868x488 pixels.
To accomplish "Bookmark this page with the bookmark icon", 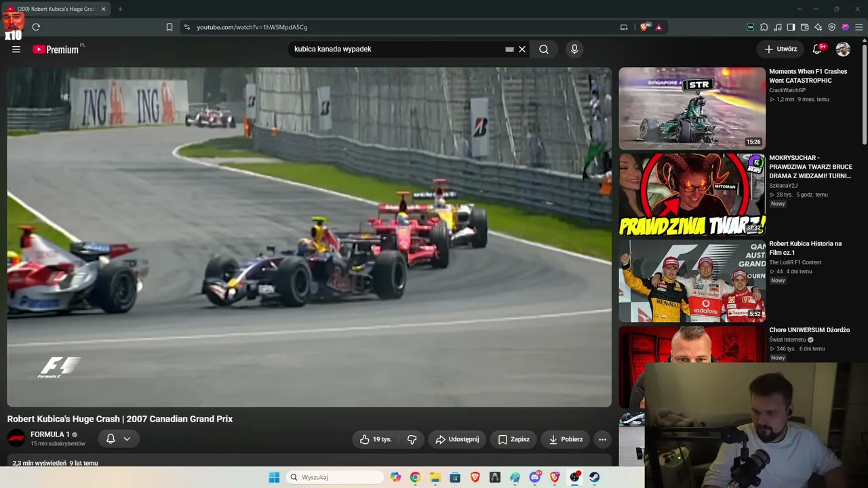I will click(x=170, y=27).
